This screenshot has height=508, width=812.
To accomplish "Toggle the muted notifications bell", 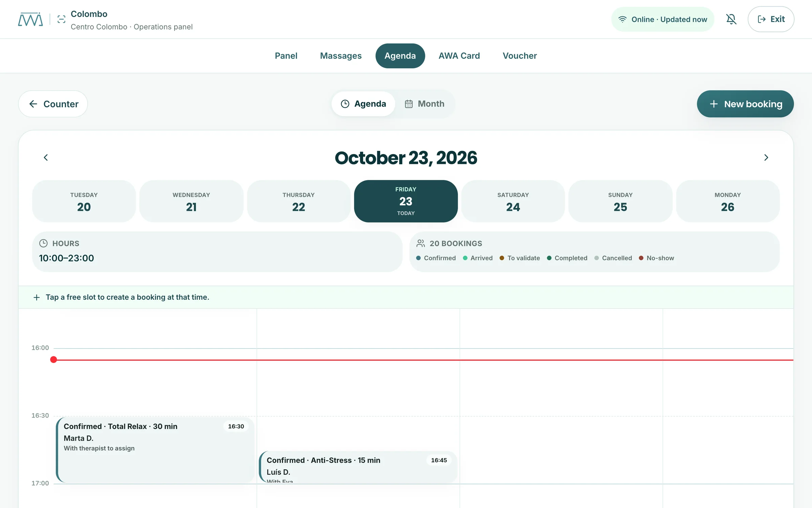I will coord(731,19).
